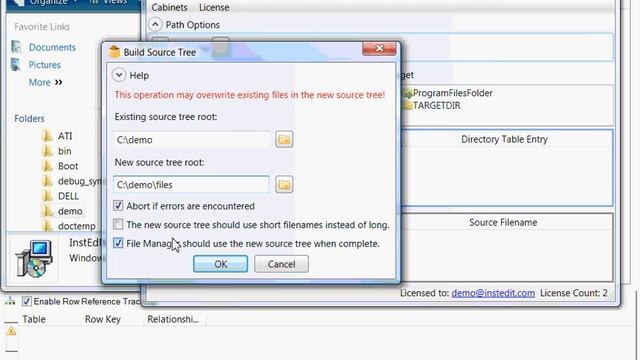
Task: Click the License Count: 2 status text
Action: (x=573, y=293)
